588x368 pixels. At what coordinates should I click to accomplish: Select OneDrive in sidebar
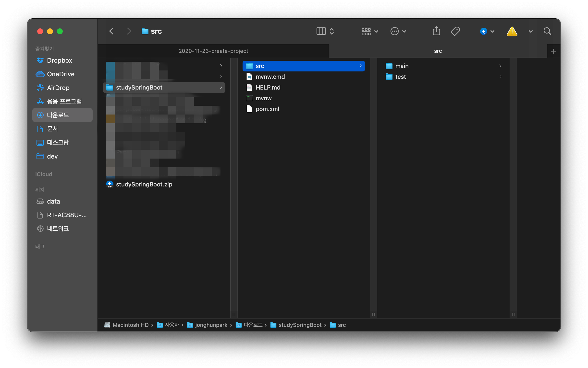pyautogui.click(x=61, y=74)
